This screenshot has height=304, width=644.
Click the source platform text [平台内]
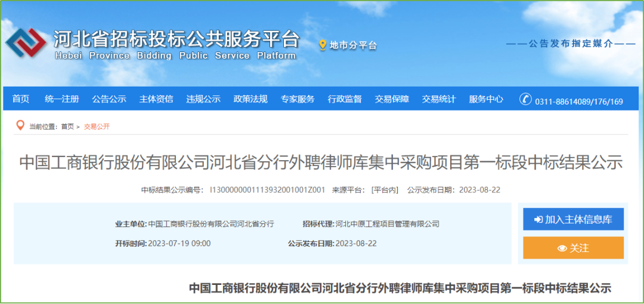[x=385, y=190]
